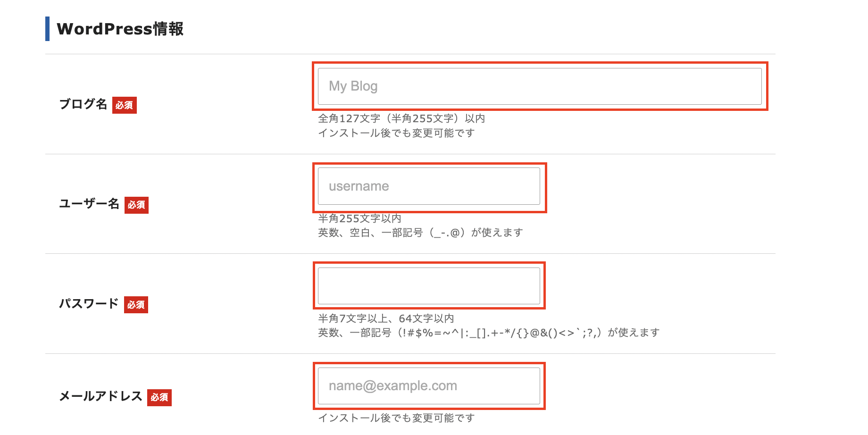Screen dimensions: 868x435
Task: Click the red 必須 badge beside ユーザー名
Action: coord(136,205)
